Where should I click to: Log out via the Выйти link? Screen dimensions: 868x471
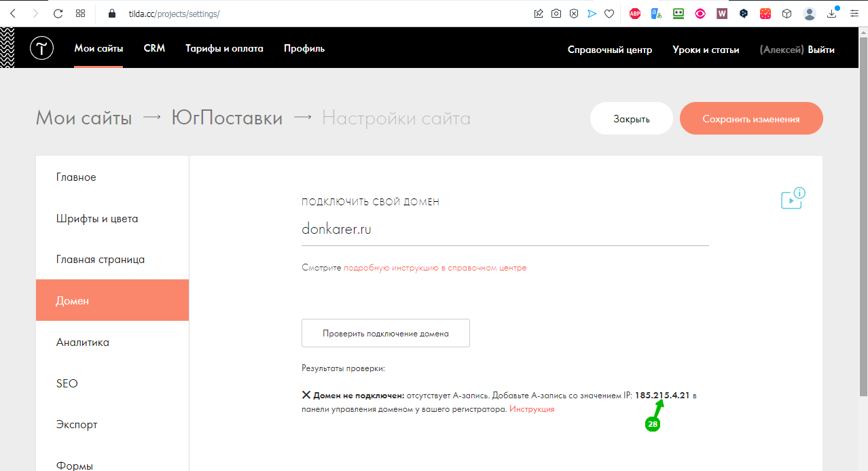click(x=821, y=50)
